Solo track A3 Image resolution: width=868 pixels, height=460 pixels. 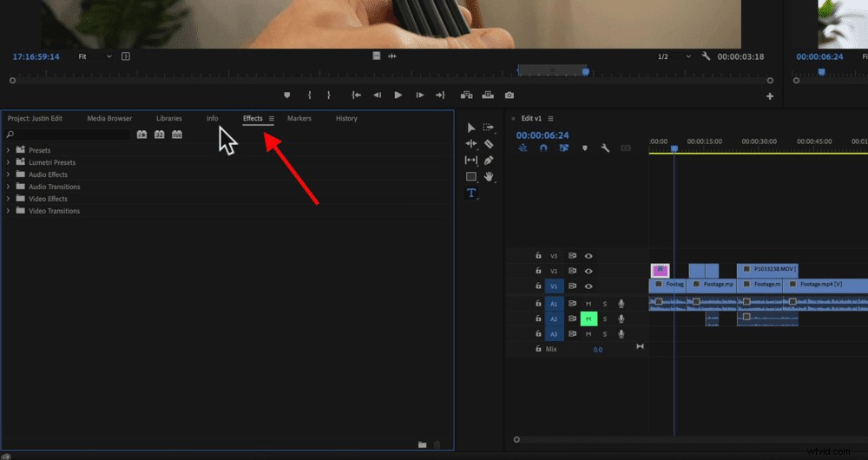604,334
